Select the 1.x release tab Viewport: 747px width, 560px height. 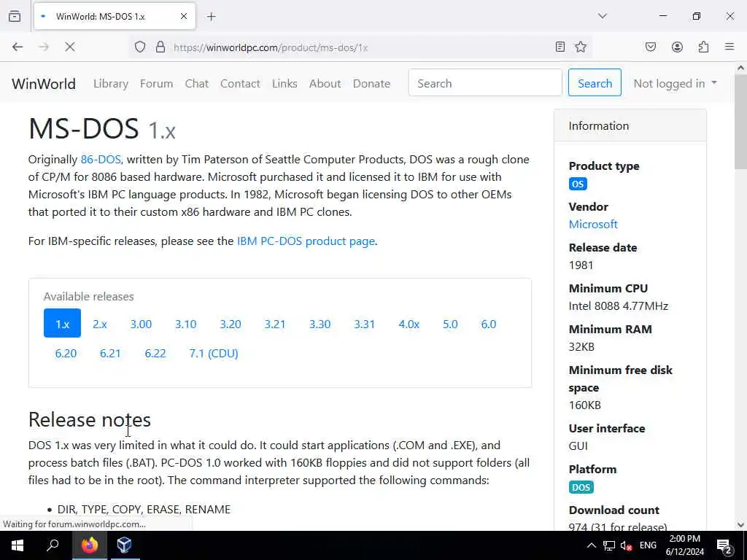[x=63, y=323]
